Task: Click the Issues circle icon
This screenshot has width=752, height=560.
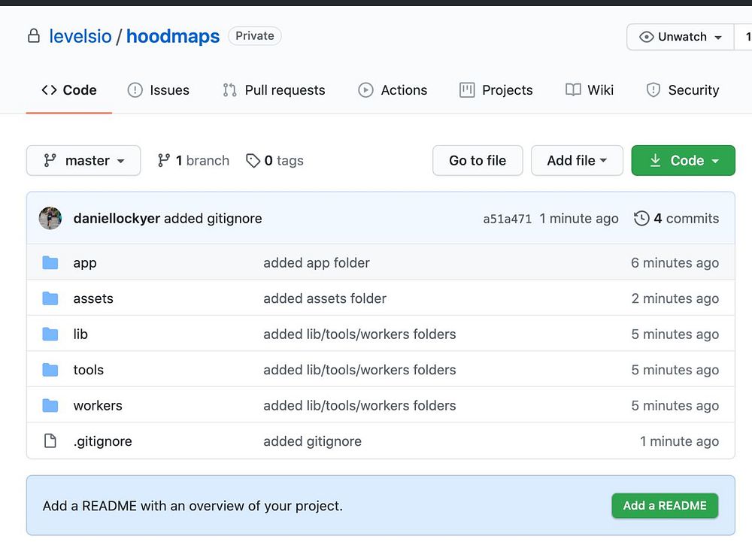Action: point(135,90)
